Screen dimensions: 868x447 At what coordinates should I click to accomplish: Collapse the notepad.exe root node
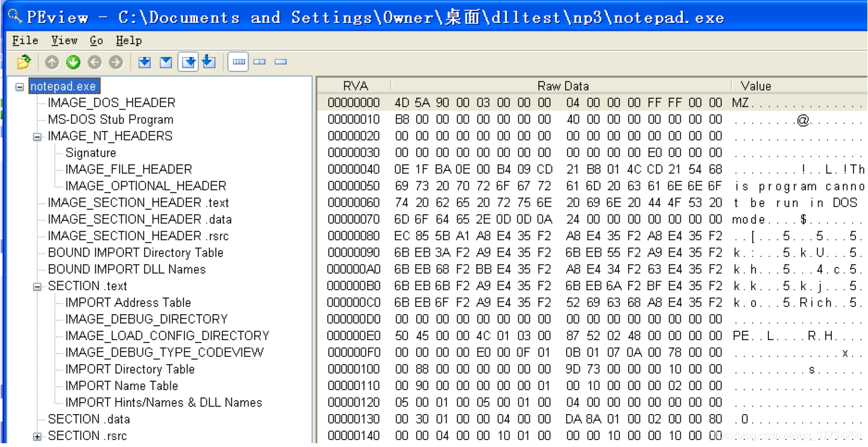(x=20, y=87)
